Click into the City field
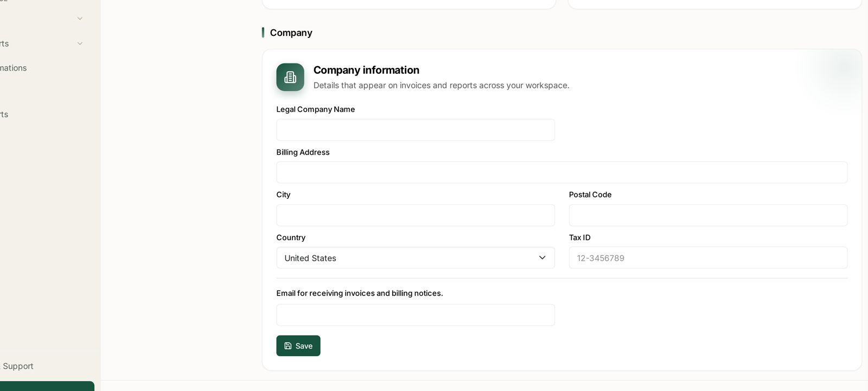The image size is (868, 391). pyautogui.click(x=416, y=215)
